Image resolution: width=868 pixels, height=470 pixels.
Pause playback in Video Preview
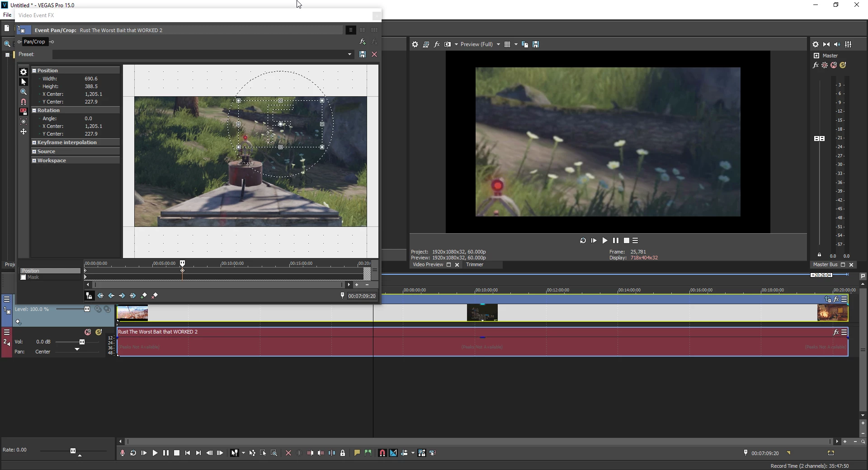616,240
